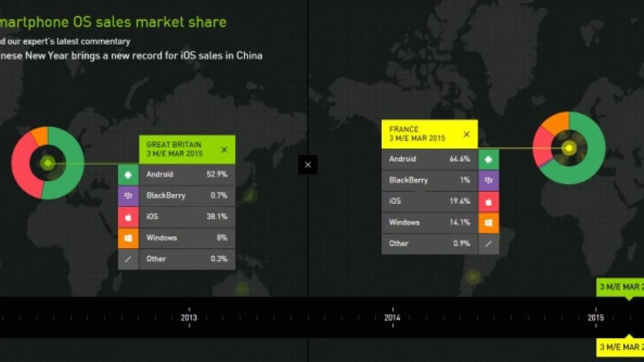The height and width of the screenshot is (362, 644).
Task: Click BlackBerry 1% row in France panel
Action: (x=429, y=180)
